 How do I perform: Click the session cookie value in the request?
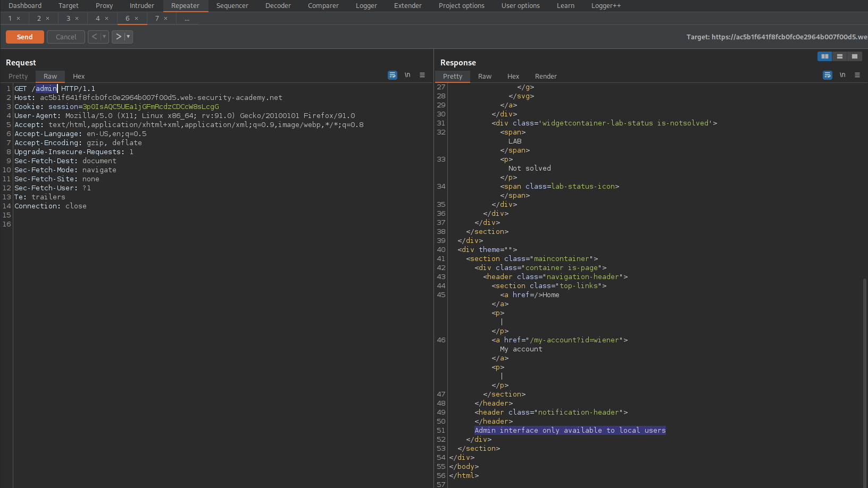pos(151,107)
